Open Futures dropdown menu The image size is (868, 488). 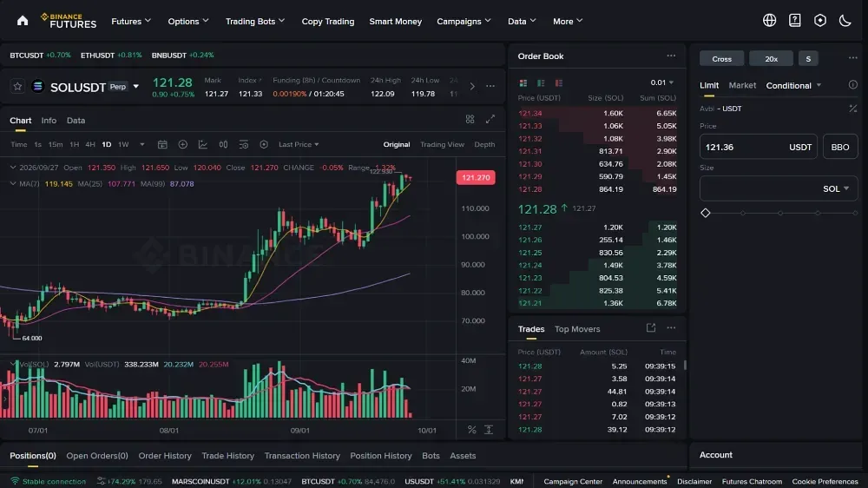pyautogui.click(x=131, y=21)
